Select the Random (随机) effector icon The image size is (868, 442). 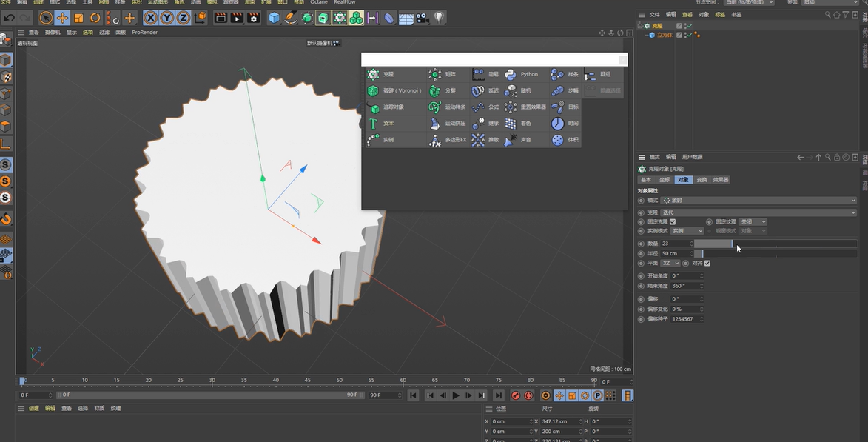[x=509, y=90]
